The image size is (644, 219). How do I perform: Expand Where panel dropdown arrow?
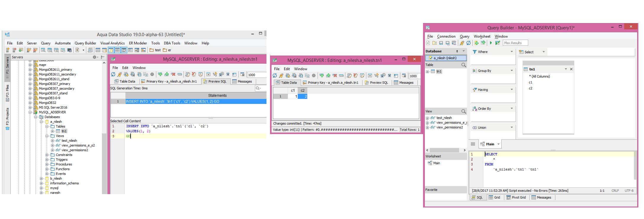tap(512, 51)
